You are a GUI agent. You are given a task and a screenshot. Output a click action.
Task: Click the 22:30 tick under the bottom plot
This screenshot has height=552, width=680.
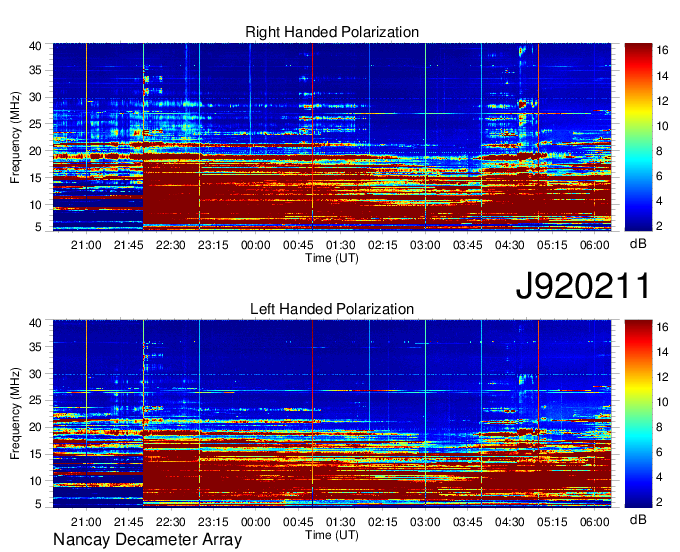click(171, 522)
